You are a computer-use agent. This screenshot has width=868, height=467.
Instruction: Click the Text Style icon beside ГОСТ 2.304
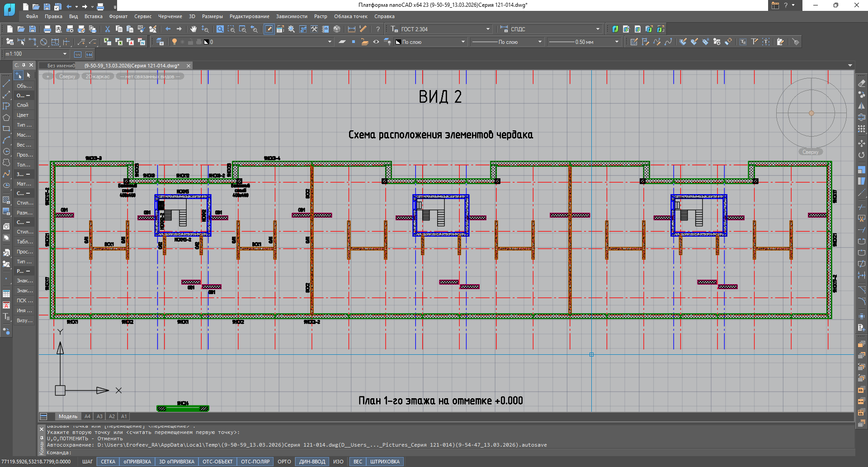pyautogui.click(x=394, y=29)
